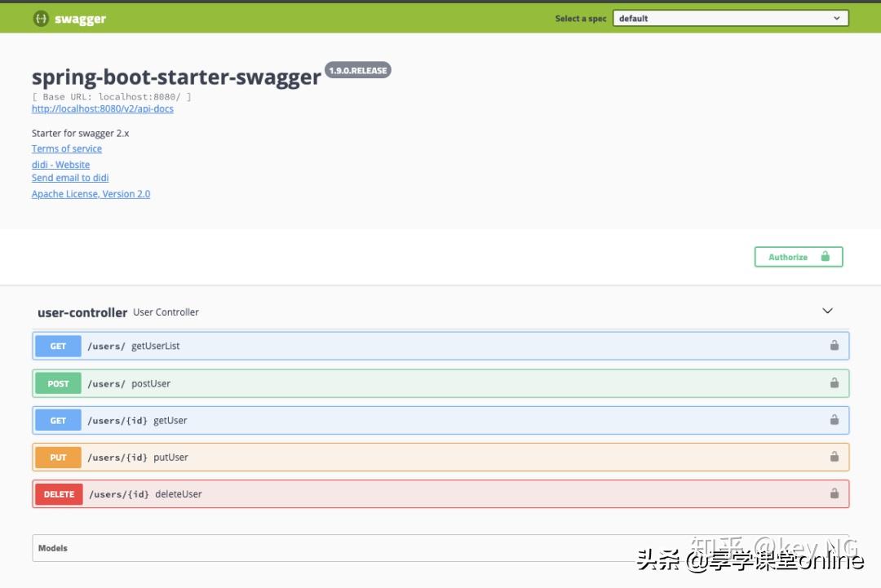This screenshot has width=881, height=588.
Task: Collapse the user-controller section via its chevron
Action: (x=827, y=311)
